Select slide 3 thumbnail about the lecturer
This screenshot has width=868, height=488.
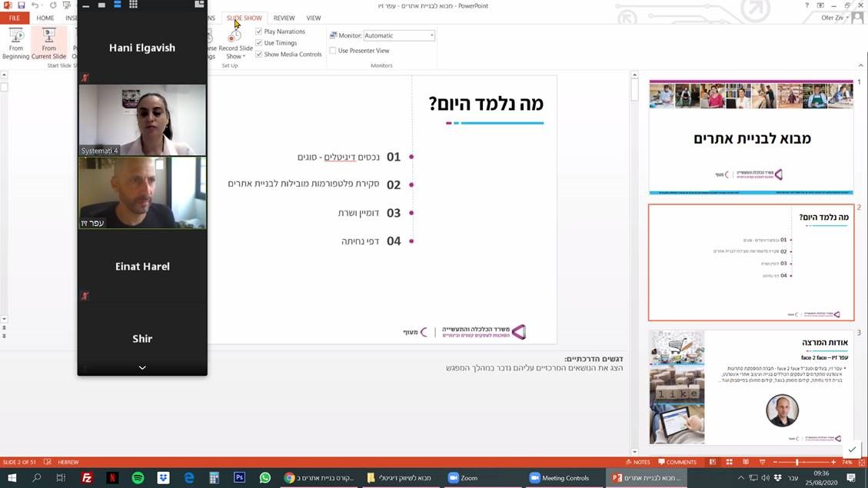750,387
